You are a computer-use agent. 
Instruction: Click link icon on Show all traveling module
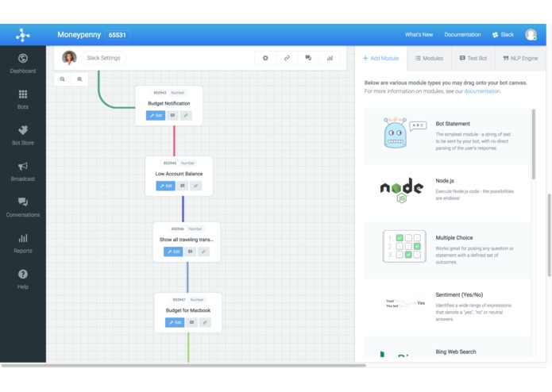pos(203,252)
